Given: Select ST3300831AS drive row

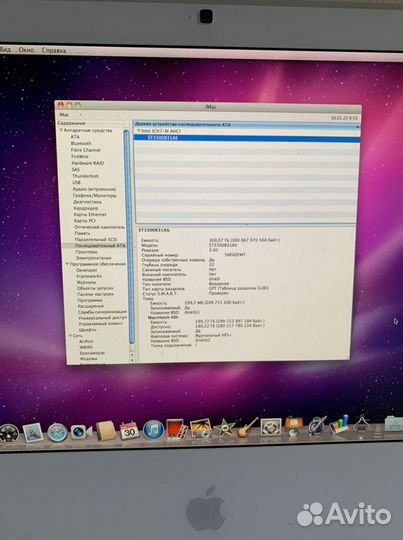Looking at the screenshot, I should [x=247, y=138].
